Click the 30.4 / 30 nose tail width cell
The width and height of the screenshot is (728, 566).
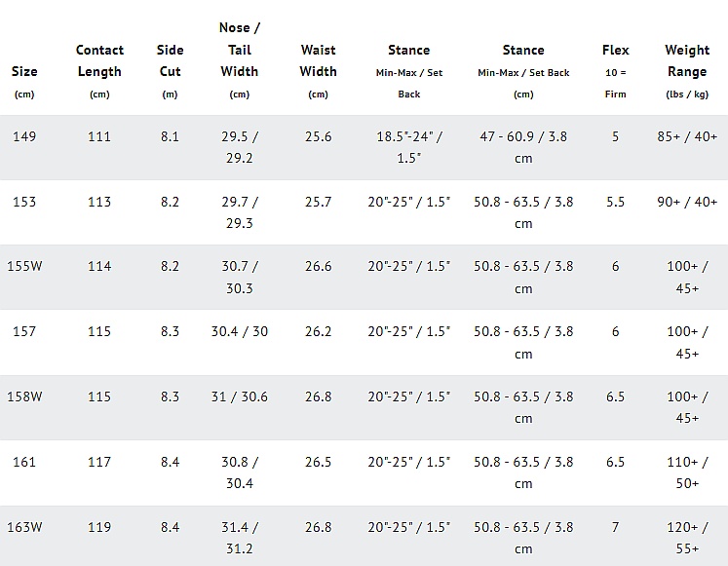click(x=240, y=331)
